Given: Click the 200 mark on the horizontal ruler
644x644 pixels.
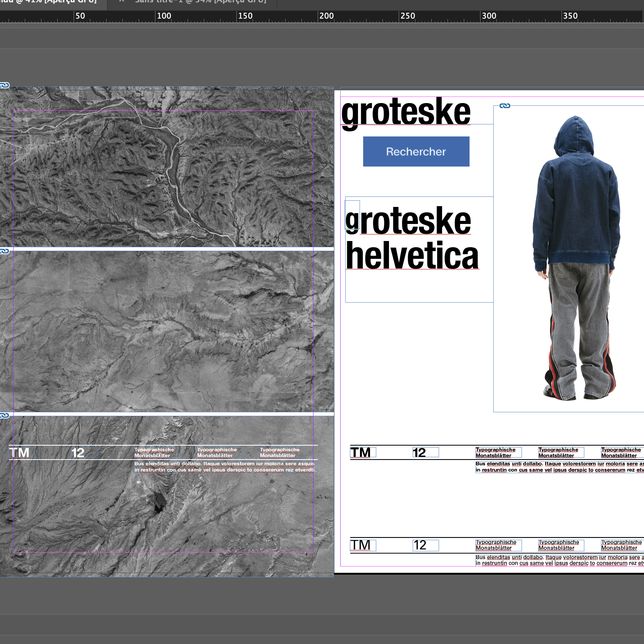Looking at the screenshot, I should (x=326, y=16).
